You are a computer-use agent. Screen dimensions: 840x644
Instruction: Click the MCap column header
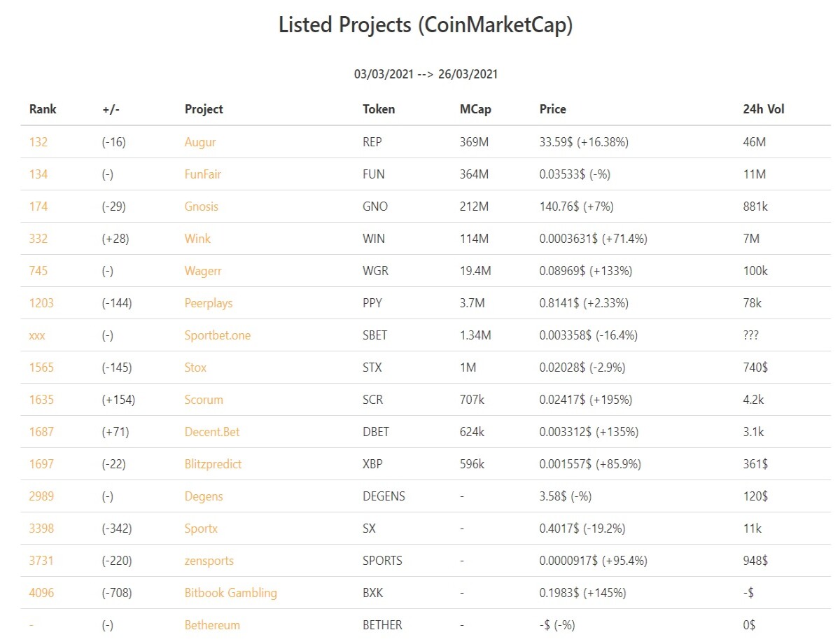(475, 109)
